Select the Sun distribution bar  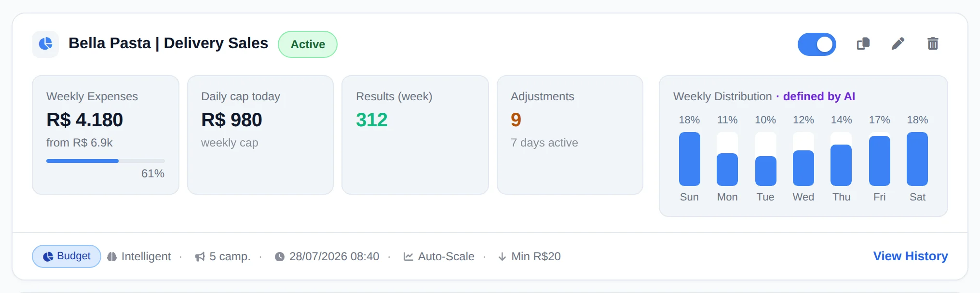tap(689, 159)
